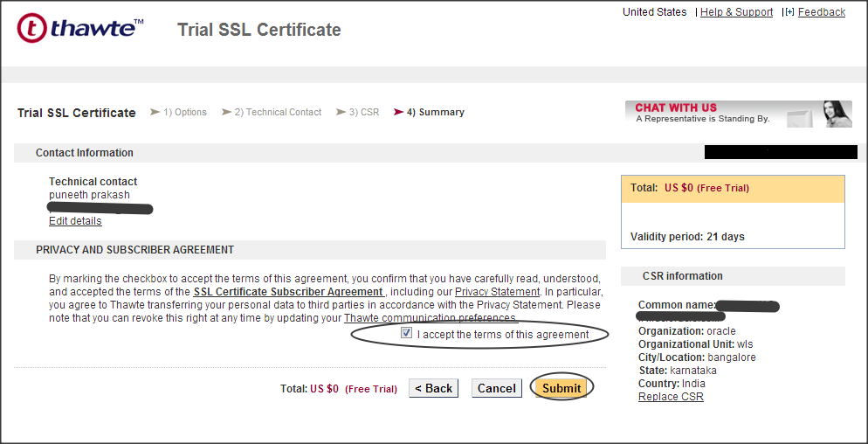Select United States region text

tap(654, 12)
